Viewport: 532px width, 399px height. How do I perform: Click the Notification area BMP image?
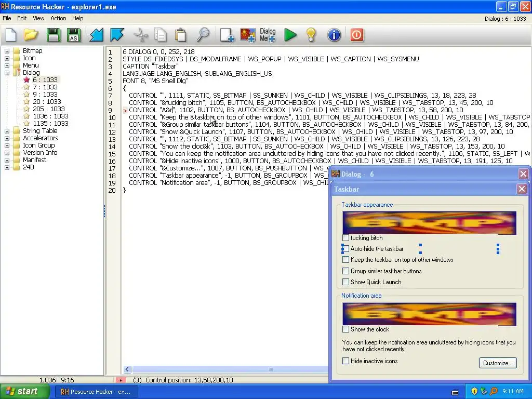point(429,314)
